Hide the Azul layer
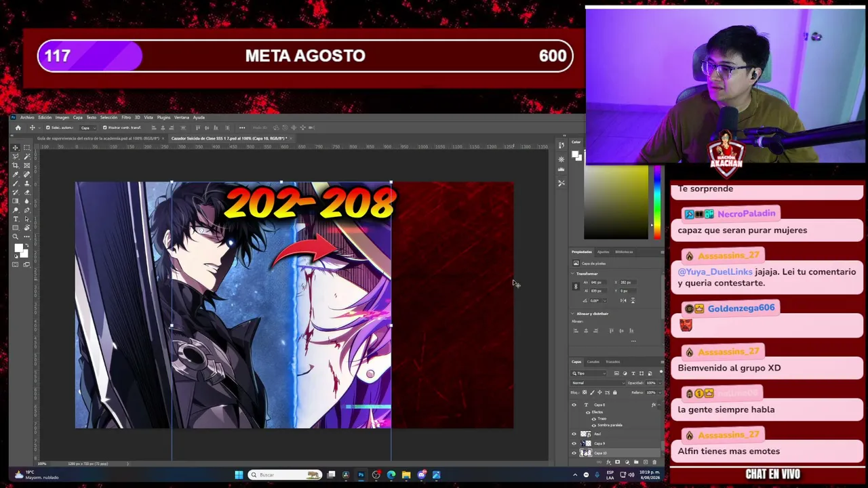This screenshot has height=488, width=868. [574, 434]
